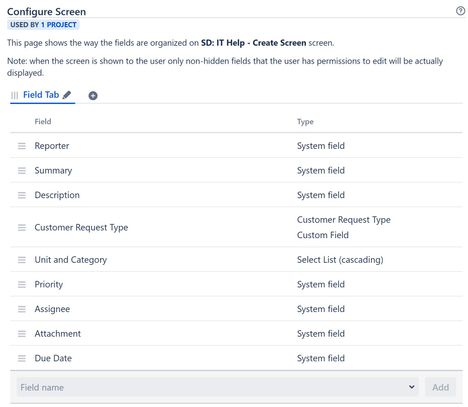The image size is (468, 407).
Task: Open the help icon at top right
Action: click(x=460, y=11)
